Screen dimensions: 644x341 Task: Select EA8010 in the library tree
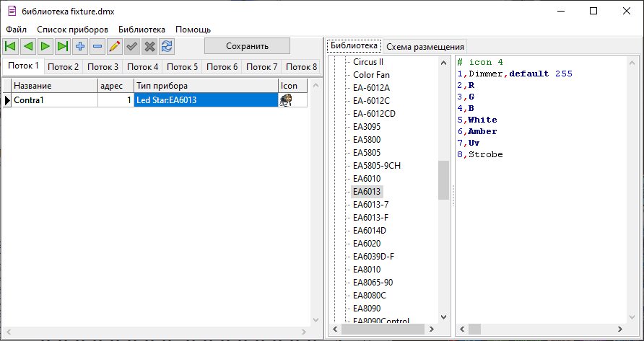(x=367, y=270)
